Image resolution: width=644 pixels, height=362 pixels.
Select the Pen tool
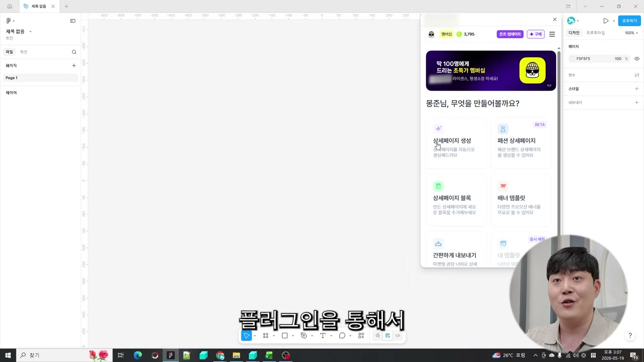pos(304,336)
